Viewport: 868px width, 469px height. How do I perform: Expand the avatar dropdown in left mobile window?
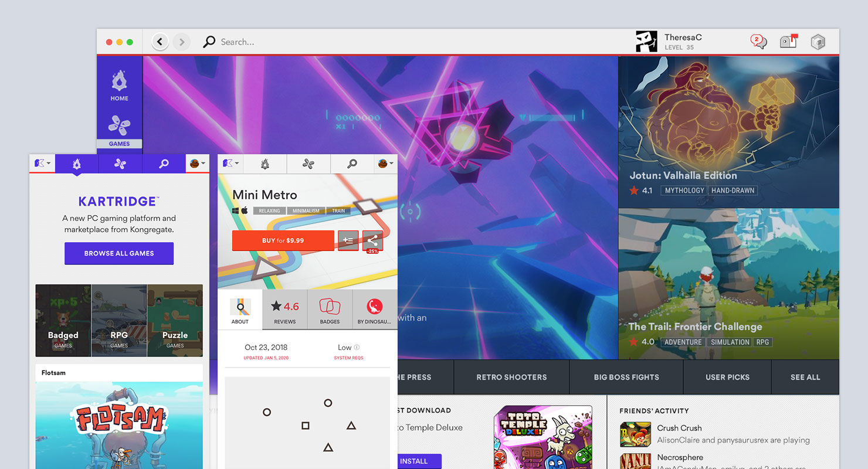tap(197, 164)
